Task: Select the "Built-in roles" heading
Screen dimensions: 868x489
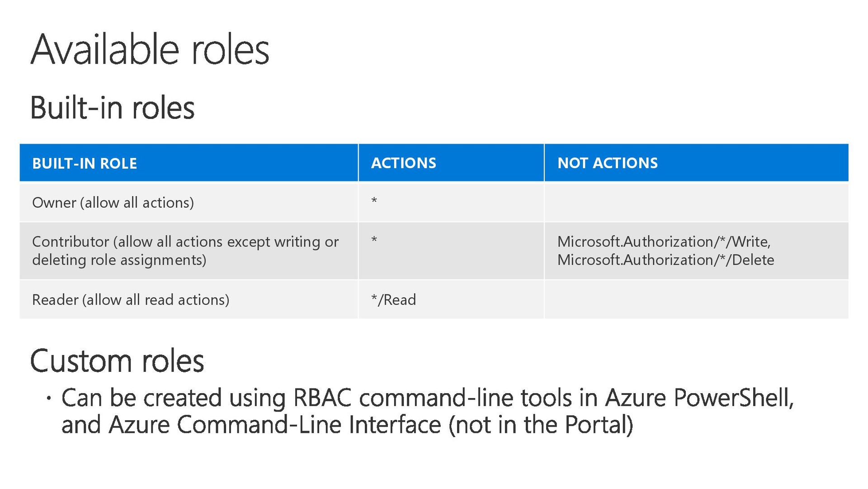Action: [112, 108]
